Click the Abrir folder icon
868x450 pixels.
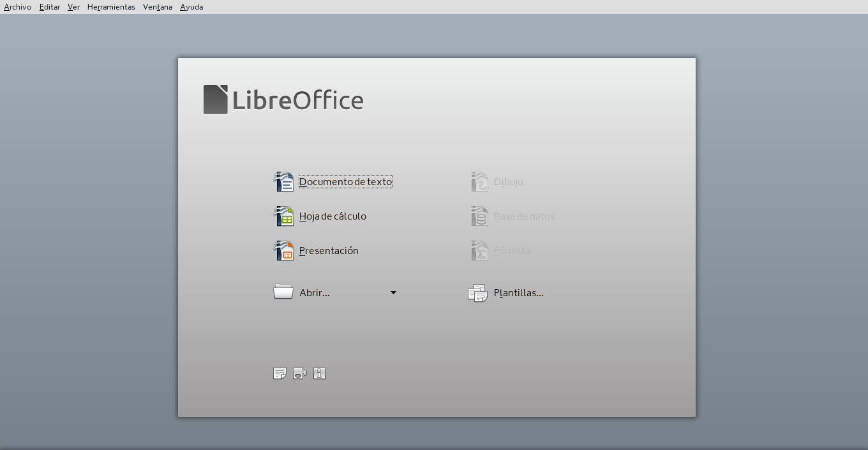pos(283,292)
